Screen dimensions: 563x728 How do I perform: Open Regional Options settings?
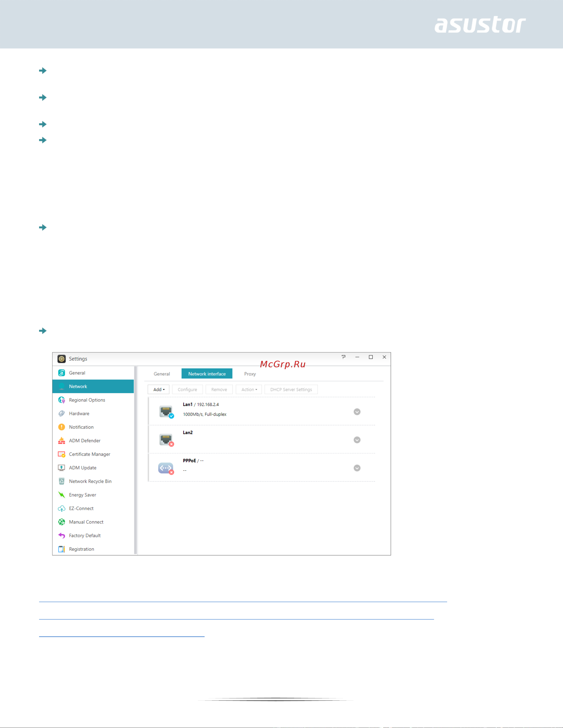point(93,400)
